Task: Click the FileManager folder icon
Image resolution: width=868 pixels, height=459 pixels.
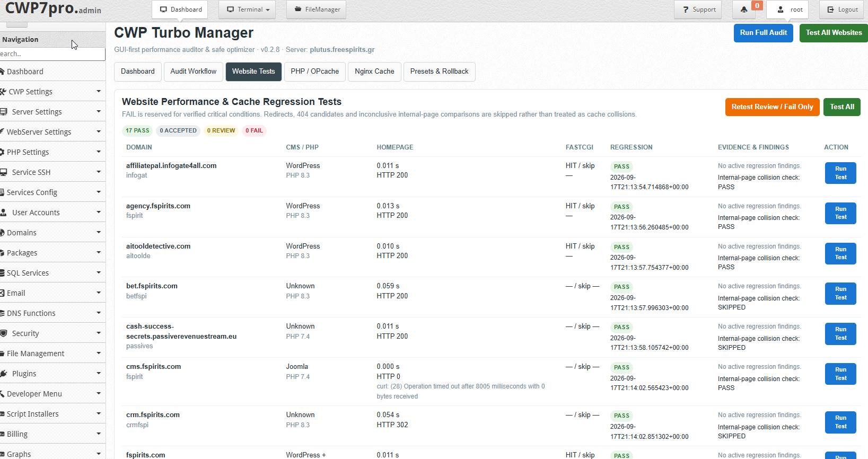Action: 298,10
